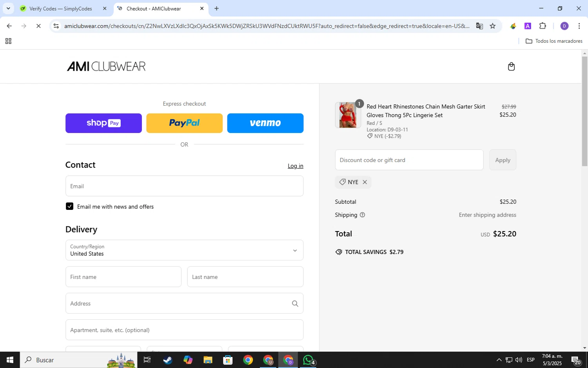588x368 pixels.
Task: Show hidden system tray icons
Action: tap(499, 360)
